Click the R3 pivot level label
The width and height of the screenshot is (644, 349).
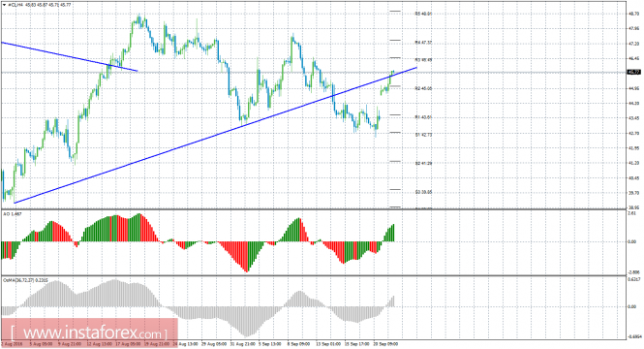pos(423,60)
